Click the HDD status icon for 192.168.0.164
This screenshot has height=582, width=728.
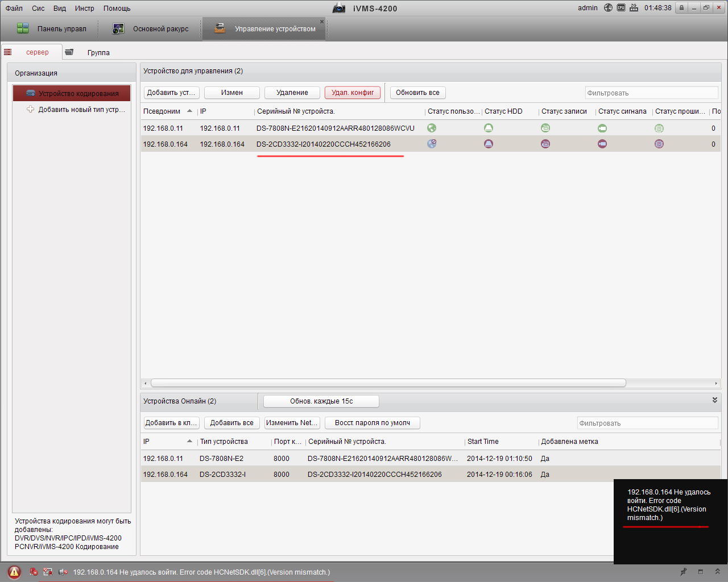(x=489, y=144)
